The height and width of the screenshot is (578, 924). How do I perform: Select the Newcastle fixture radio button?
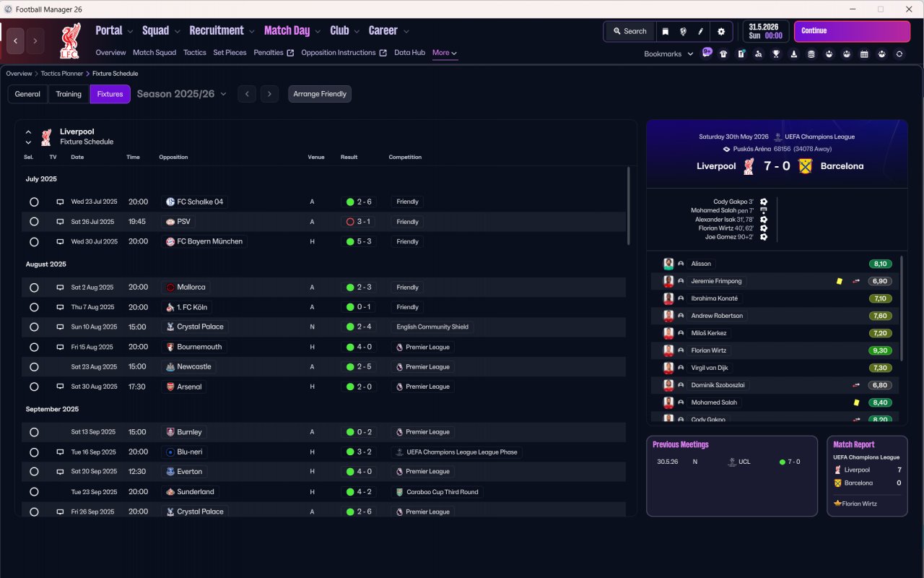(34, 367)
